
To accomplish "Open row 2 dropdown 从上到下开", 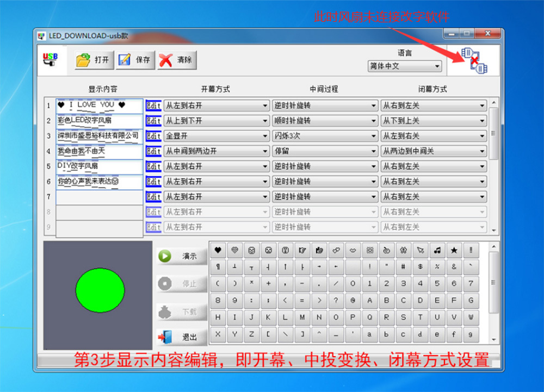I will coord(217,121).
